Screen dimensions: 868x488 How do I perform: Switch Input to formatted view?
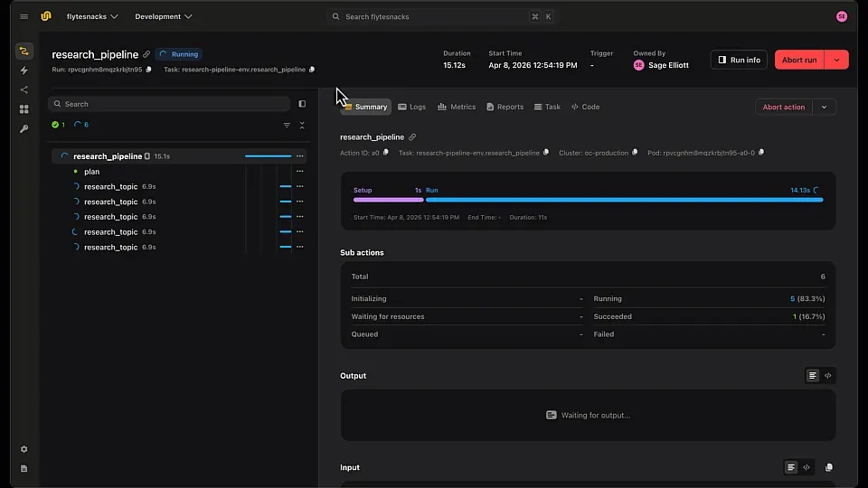click(791, 467)
